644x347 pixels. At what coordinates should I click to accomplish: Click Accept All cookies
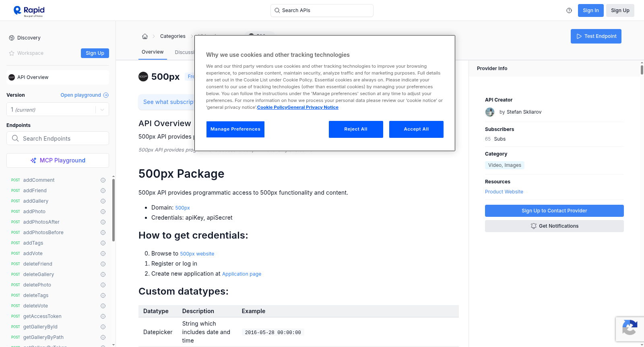coord(416,129)
